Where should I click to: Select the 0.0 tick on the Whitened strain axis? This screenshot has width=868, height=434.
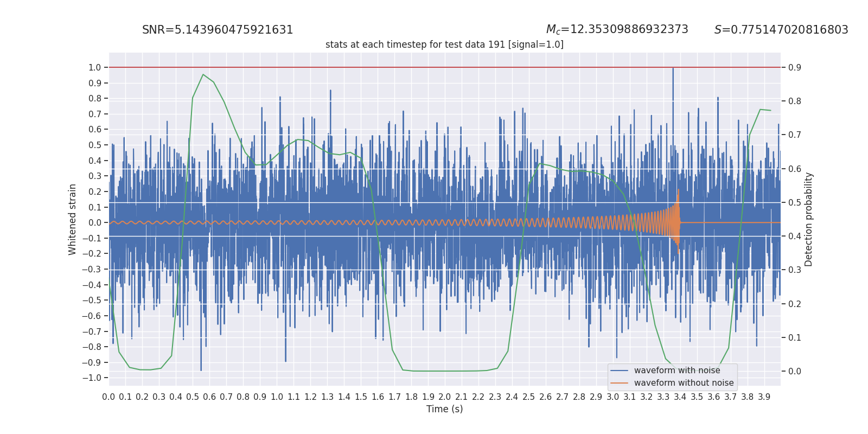tap(95, 222)
